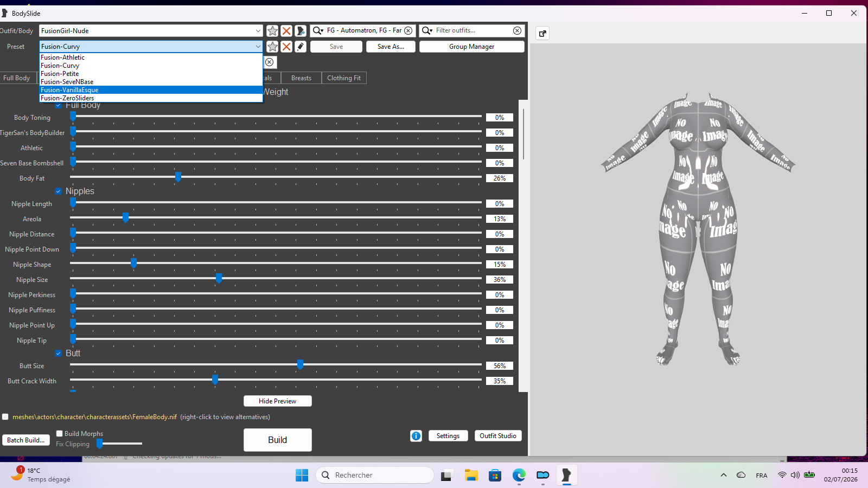The image size is (868, 488).
Task: Show hidden system tray icons
Action: click(724, 475)
